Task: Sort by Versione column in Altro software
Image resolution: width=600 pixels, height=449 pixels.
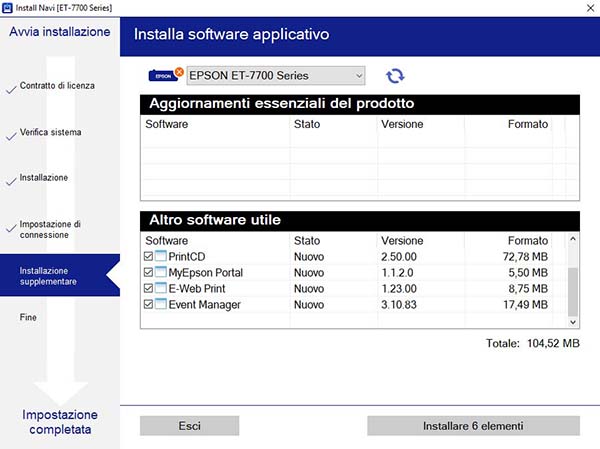Action: pyautogui.click(x=402, y=241)
